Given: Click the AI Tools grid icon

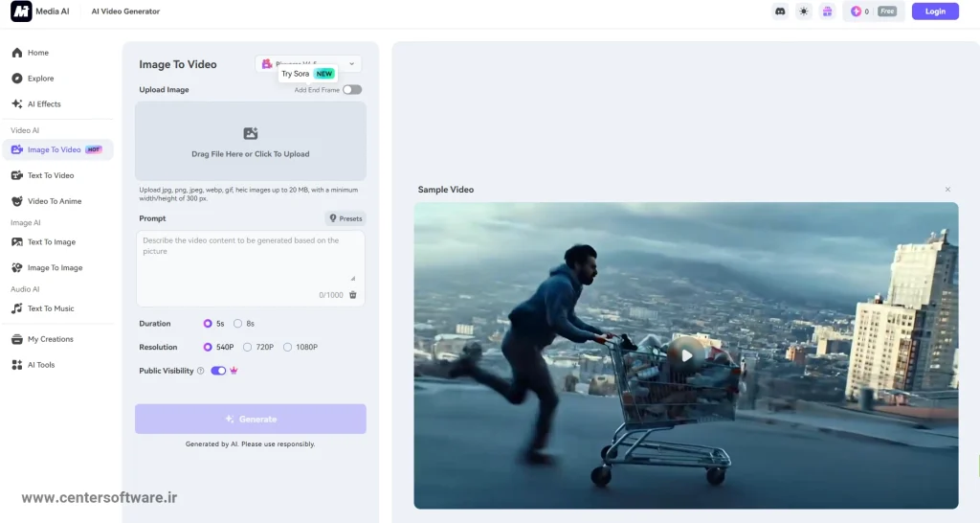Looking at the screenshot, I should click(x=17, y=365).
